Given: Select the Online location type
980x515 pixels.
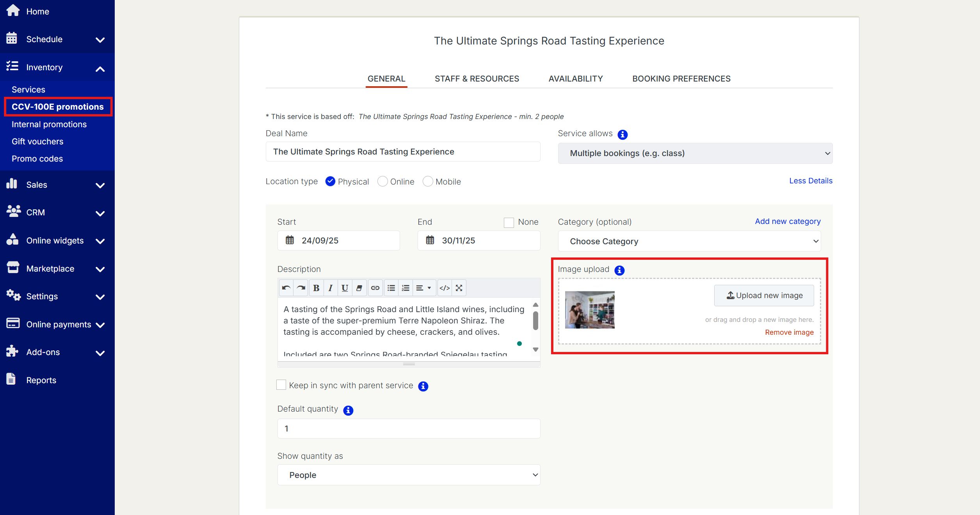Looking at the screenshot, I should click(x=382, y=181).
